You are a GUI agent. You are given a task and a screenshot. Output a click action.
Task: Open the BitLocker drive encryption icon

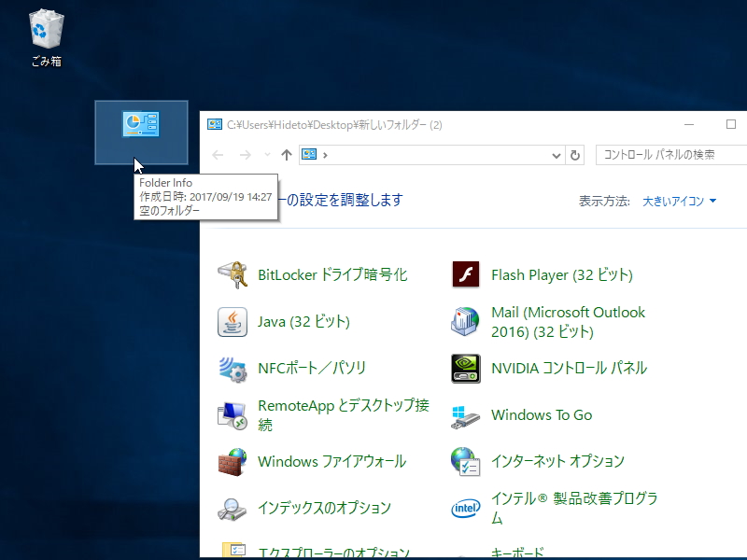[x=233, y=274]
